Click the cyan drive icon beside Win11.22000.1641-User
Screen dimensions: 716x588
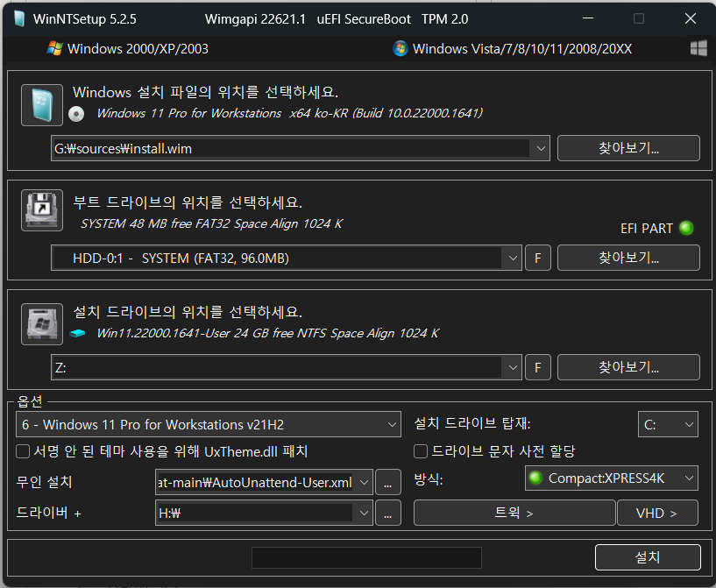pos(77,334)
